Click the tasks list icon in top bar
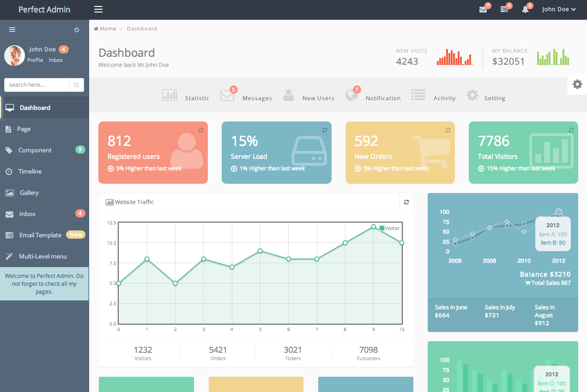 [504, 10]
